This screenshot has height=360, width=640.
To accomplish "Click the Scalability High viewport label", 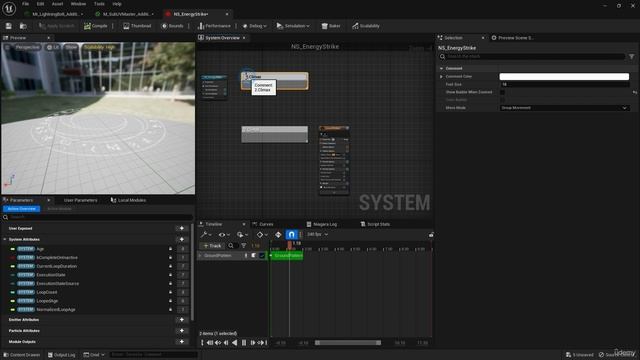I will click(100, 47).
